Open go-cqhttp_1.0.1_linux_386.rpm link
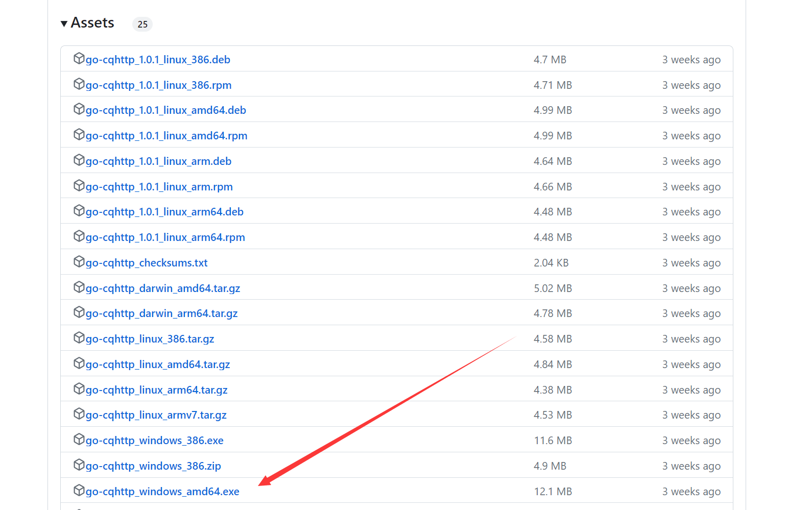The image size is (812, 510). [x=158, y=85]
